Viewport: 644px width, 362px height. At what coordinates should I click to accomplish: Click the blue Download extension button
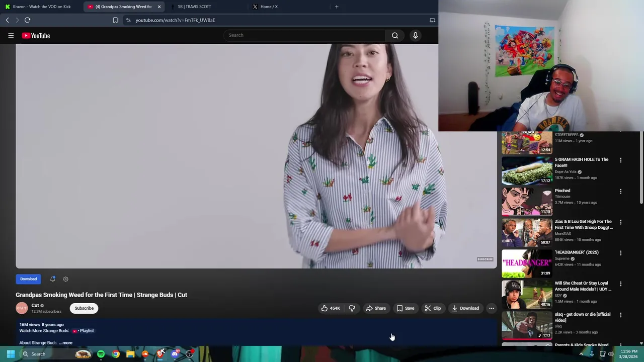point(28,279)
